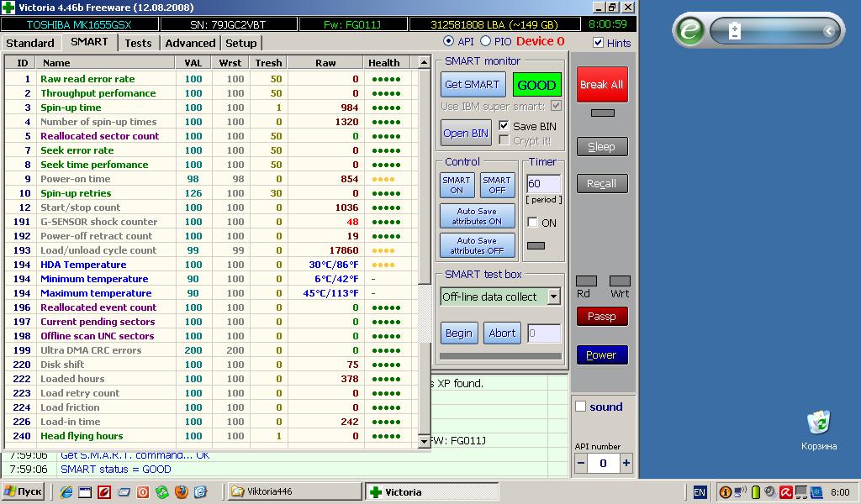
Task: Open the Tests tab
Action: (139, 43)
